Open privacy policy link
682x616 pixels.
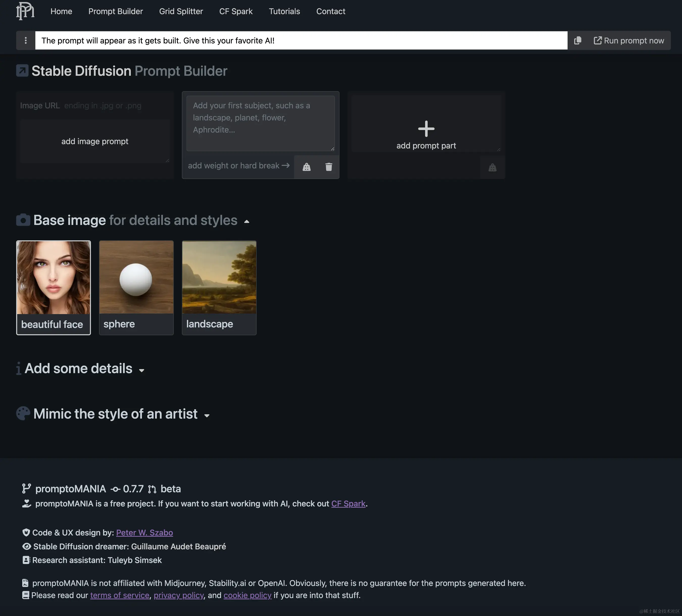tap(179, 595)
